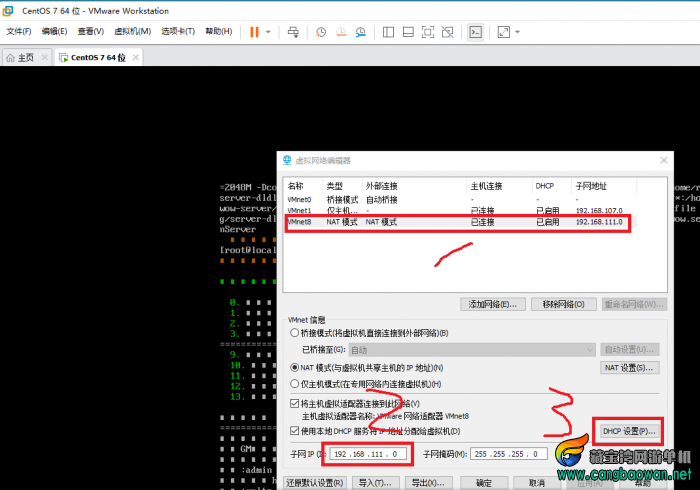
Task: Click the stretch guest display icon
Action: click(x=504, y=32)
